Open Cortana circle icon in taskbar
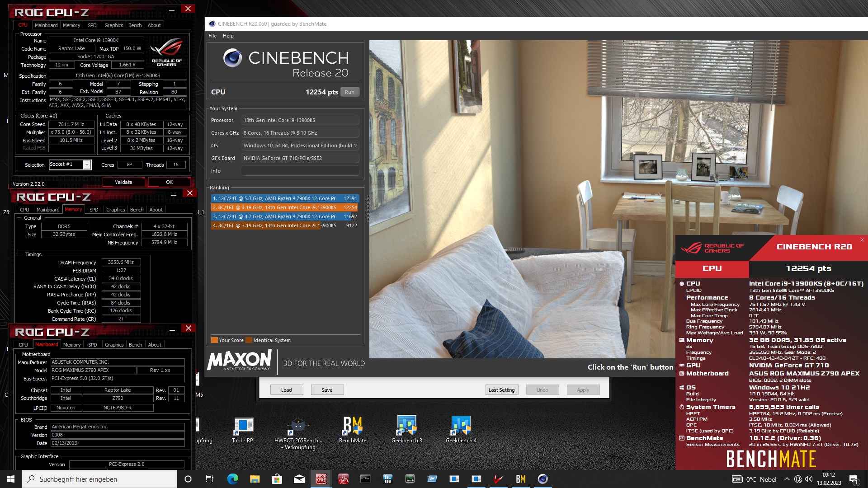 pyautogui.click(x=188, y=479)
